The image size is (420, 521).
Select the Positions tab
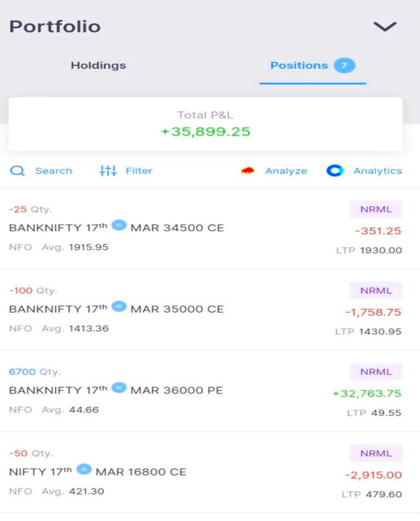tap(299, 66)
